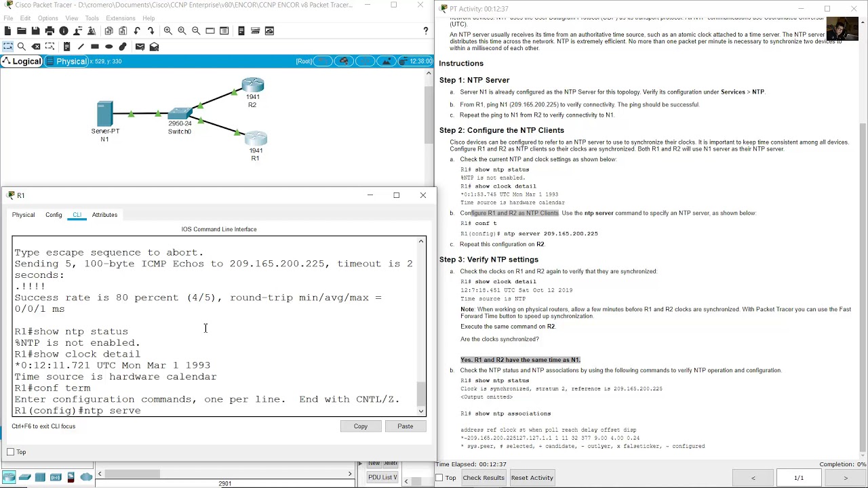Click the device list horizontal scrollbar thumb
Screen dimensions: 868x488
(132, 474)
